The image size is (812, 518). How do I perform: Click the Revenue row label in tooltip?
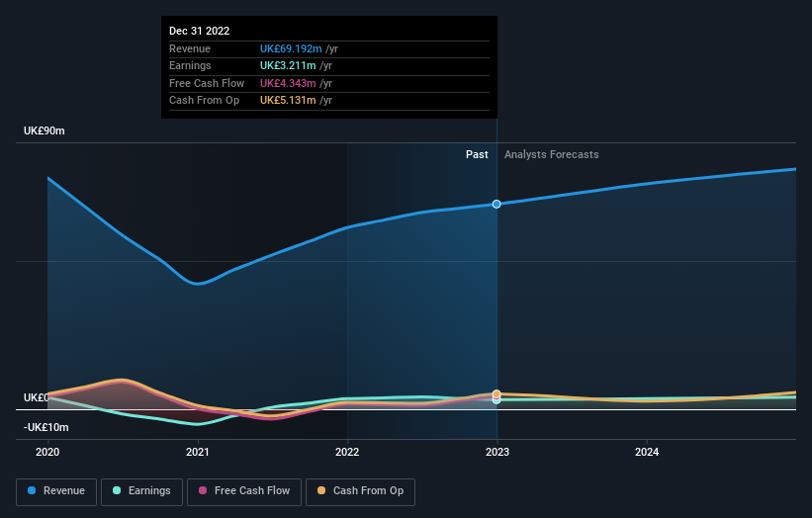pos(190,48)
